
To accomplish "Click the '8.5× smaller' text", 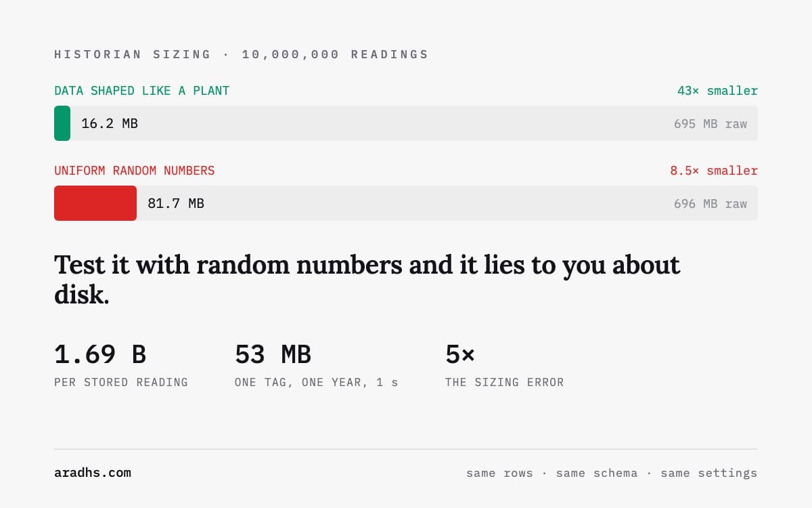I will [714, 171].
